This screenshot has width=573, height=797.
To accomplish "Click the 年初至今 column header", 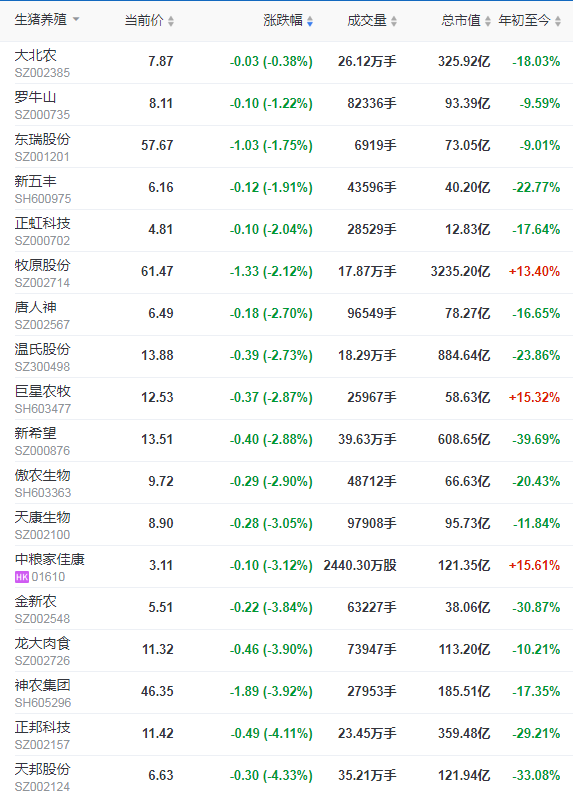I will click(x=525, y=20).
